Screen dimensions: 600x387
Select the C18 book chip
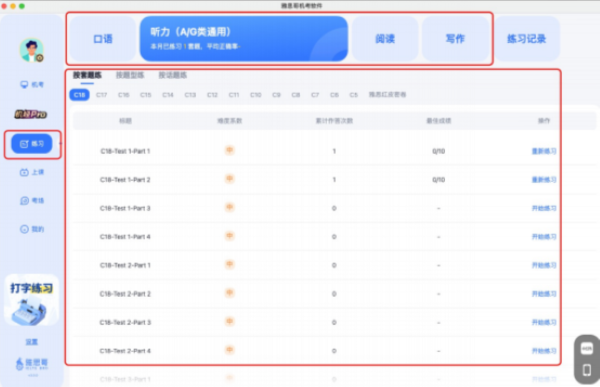point(80,95)
